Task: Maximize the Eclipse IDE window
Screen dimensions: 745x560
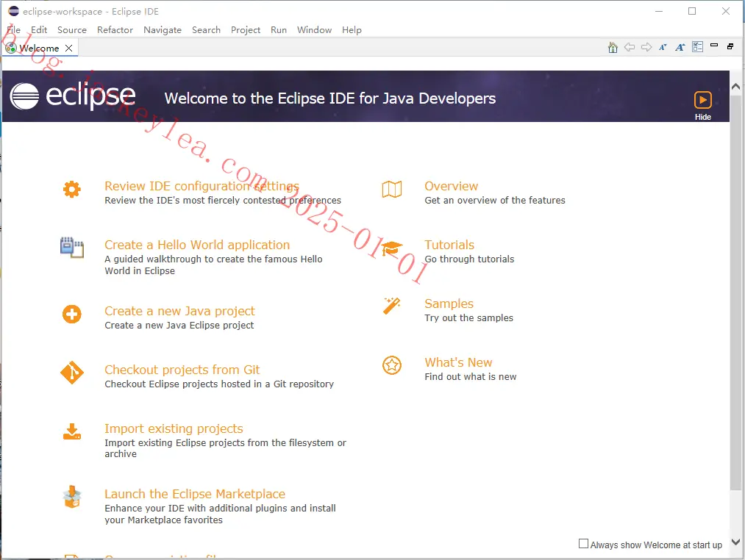Action: pos(692,12)
